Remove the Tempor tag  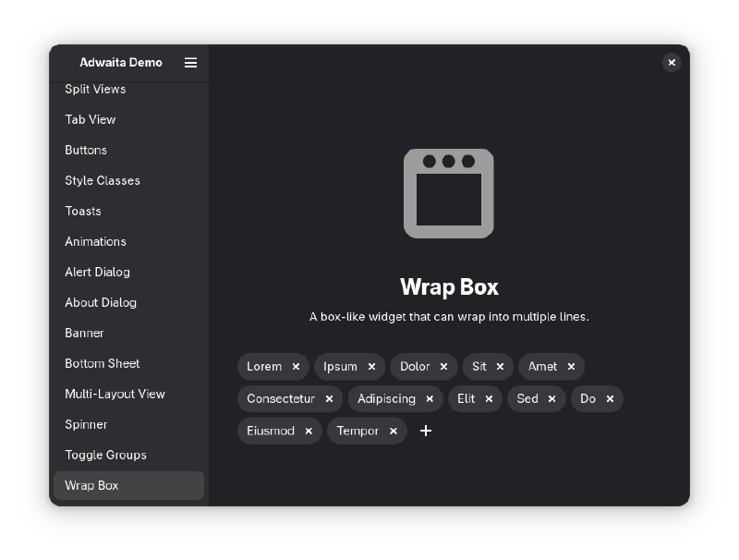[393, 432]
